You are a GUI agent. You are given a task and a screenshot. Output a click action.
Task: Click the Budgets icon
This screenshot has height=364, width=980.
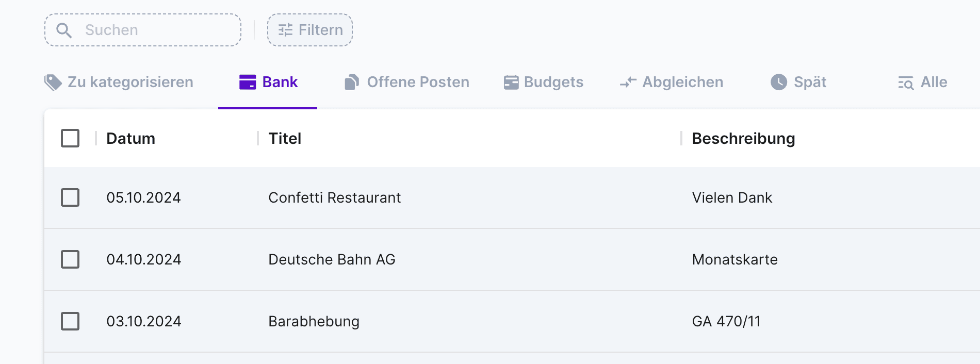(x=511, y=82)
